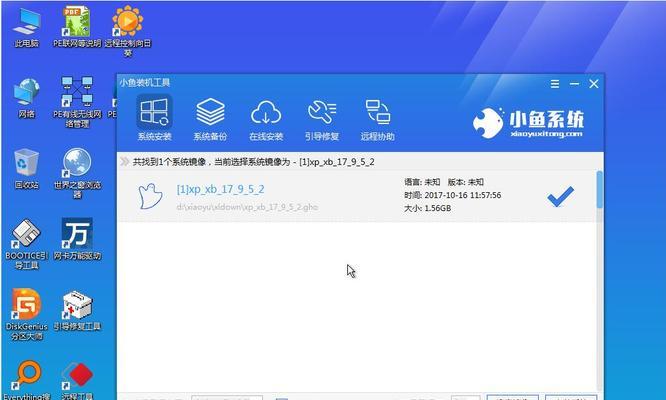Screen dimensions: 666x400
Task: Switch to the 在线安装 cloud tab
Action: click(x=266, y=118)
